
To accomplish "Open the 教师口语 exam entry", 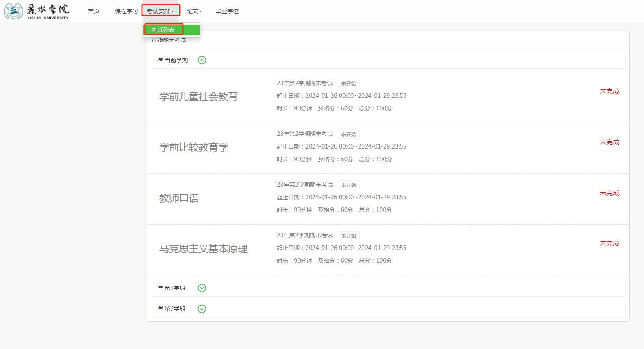I will (x=179, y=198).
